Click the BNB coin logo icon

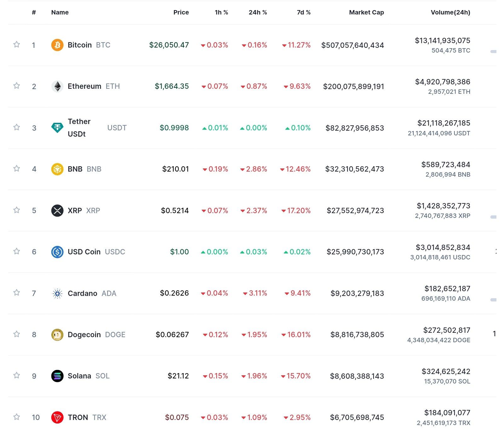pyautogui.click(x=57, y=169)
